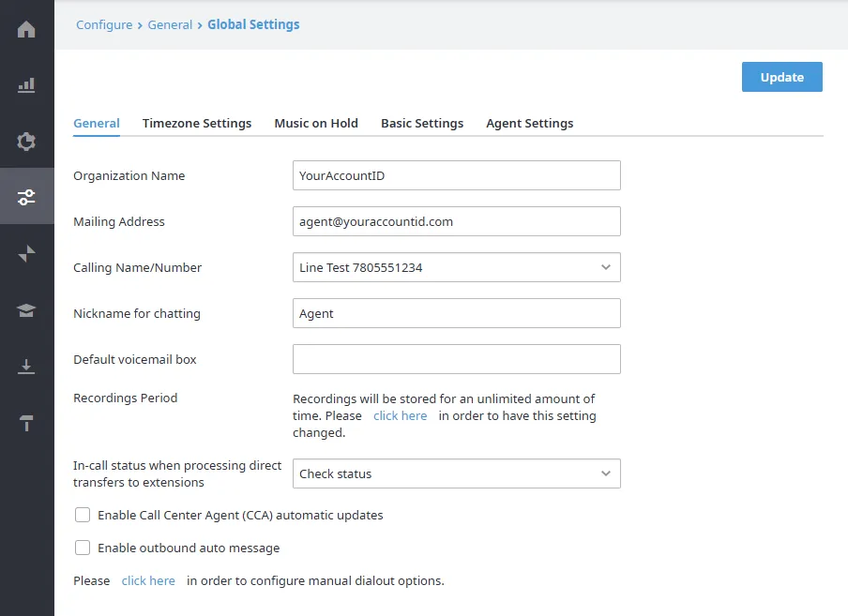Image resolution: width=848 pixels, height=616 pixels.
Task: Open the bar chart reports icon
Action: point(26,84)
